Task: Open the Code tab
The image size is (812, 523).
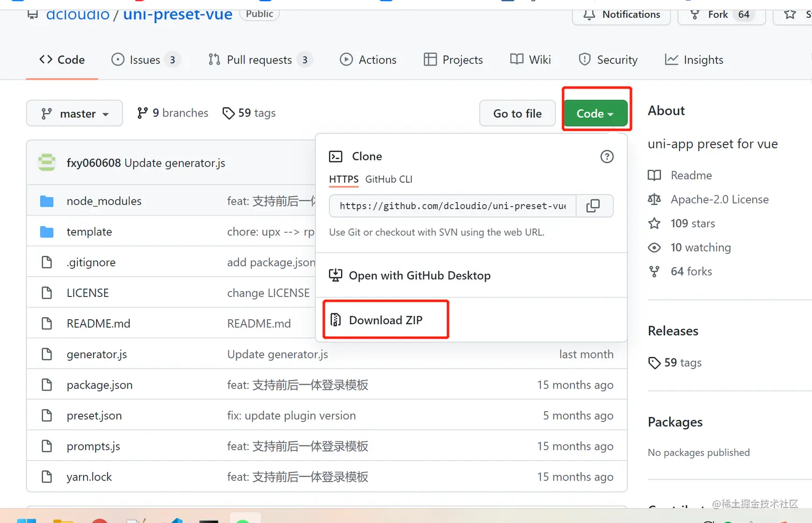Action: click(62, 60)
